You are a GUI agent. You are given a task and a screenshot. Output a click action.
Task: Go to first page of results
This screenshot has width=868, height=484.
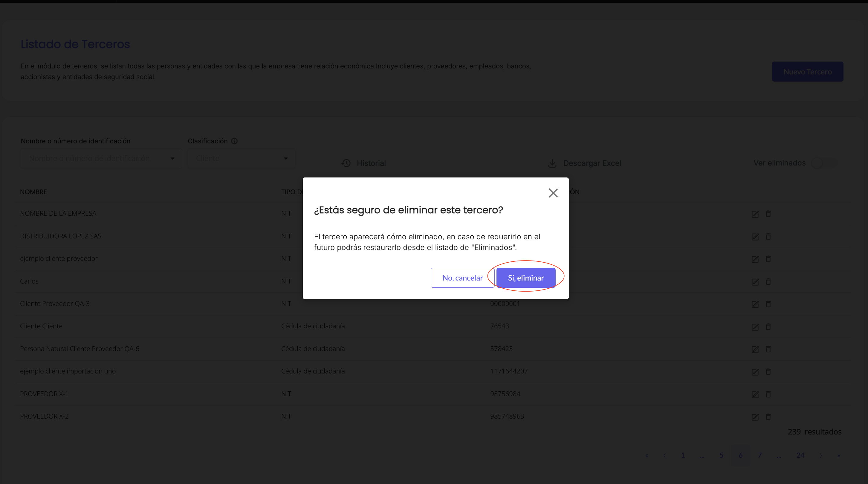pyautogui.click(x=646, y=455)
